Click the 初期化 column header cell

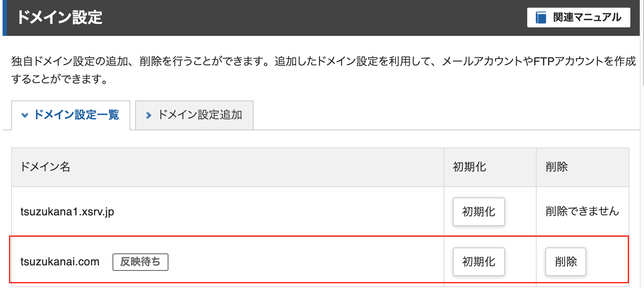click(x=490, y=167)
